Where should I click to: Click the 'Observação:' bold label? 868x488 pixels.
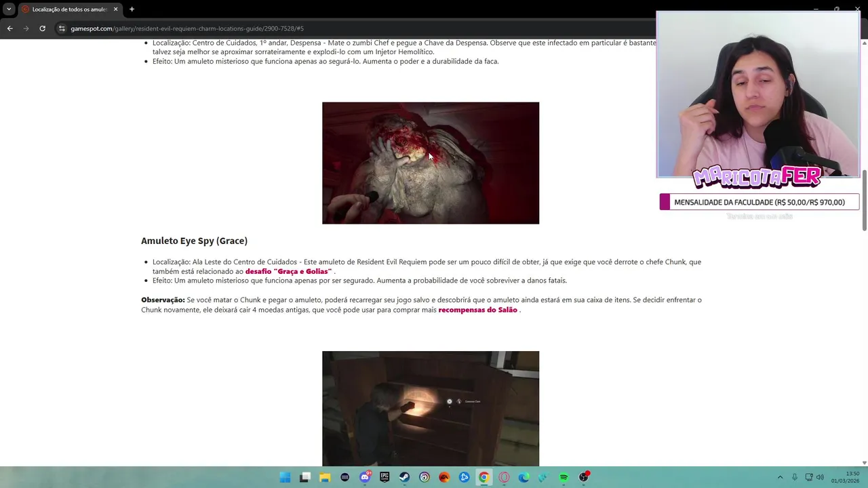[x=163, y=300]
